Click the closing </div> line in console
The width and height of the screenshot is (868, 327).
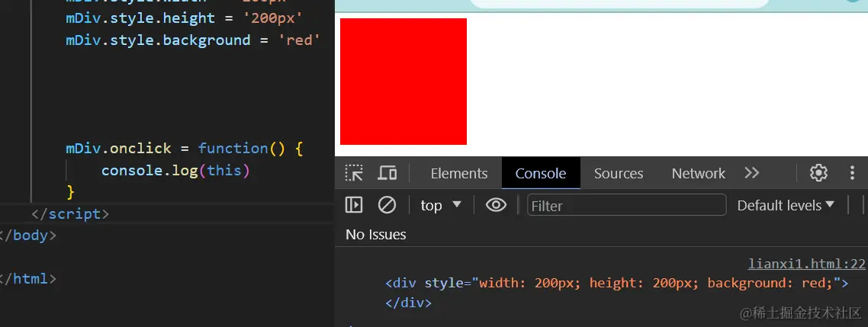tap(408, 303)
